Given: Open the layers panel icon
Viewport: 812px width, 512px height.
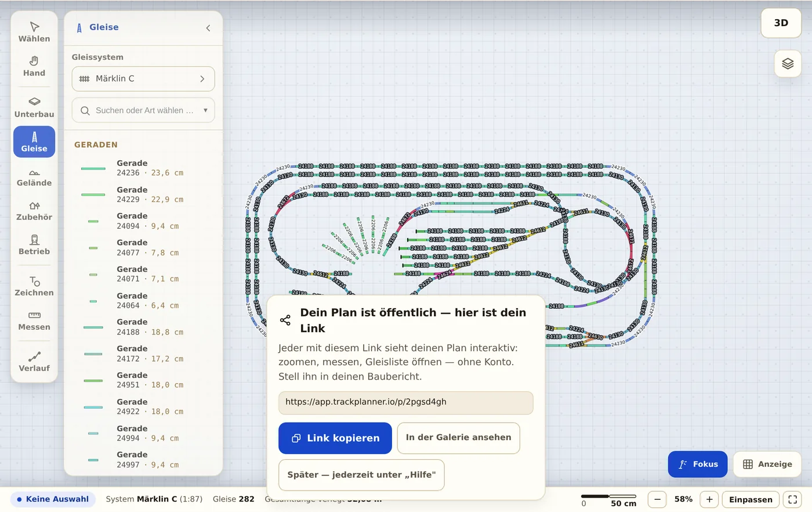Looking at the screenshot, I should click(788, 64).
